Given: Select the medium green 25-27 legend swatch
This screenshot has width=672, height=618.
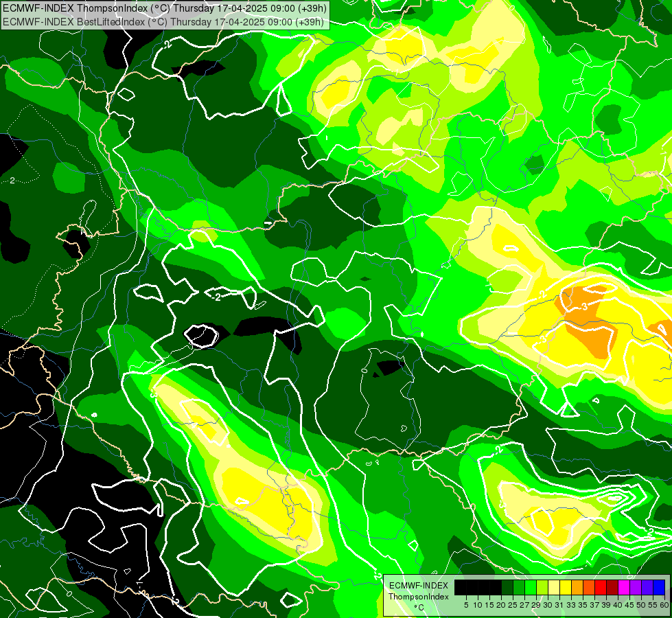Looking at the screenshot, I should (519, 588).
